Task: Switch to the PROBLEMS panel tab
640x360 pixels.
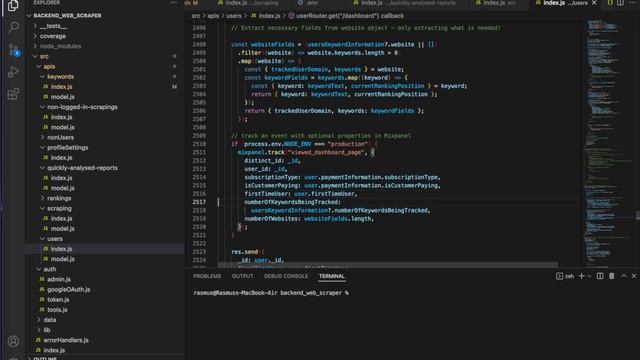Action: [207, 276]
